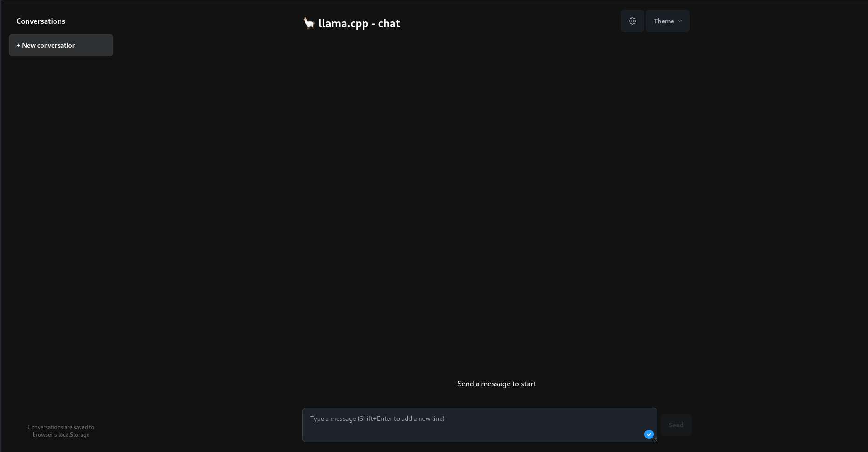The height and width of the screenshot is (452, 868).
Task: Open the Theme dropdown menu
Action: click(667, 21)
